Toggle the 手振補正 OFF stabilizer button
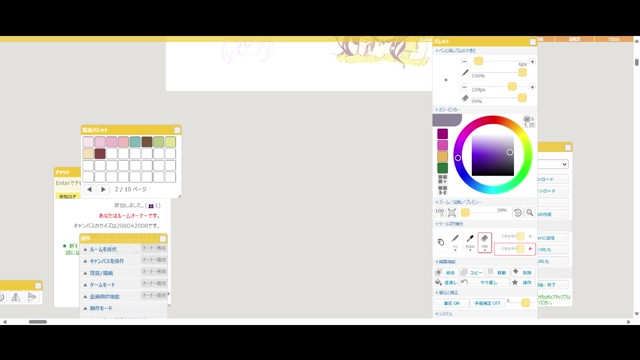The height and width of the screenshot is (360, 640). (487, 303)
